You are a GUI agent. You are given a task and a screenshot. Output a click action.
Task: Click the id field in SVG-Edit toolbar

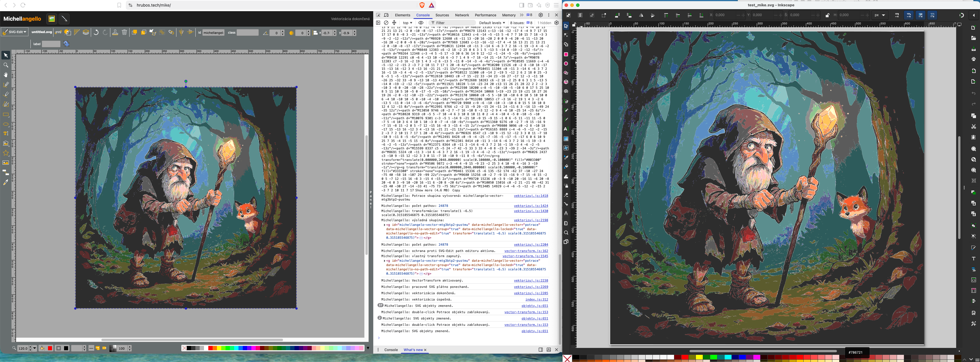pyautogui.click(x=213, y=33)
